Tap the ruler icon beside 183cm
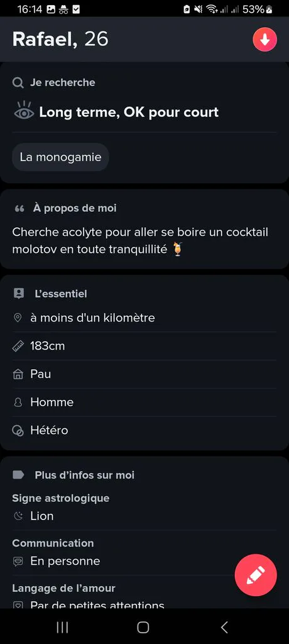Viewport: 289px width, 644px height. coord(18,346)
